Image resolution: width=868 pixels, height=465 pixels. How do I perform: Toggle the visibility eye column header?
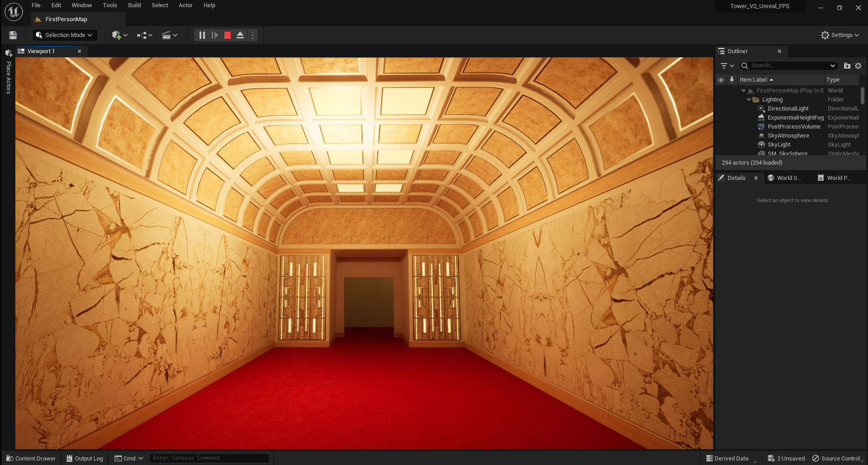(721, 80)
